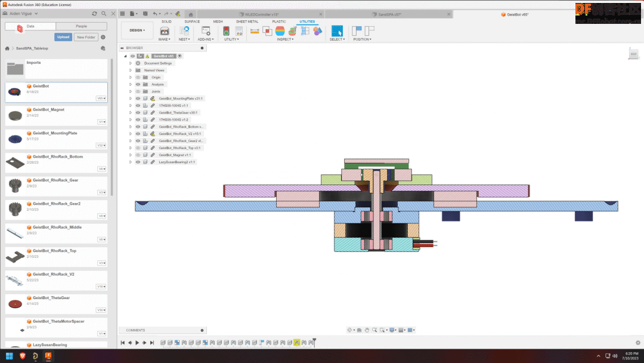Open GeistBot_ThetaGear thumbnail in data panel

(15, 304)
